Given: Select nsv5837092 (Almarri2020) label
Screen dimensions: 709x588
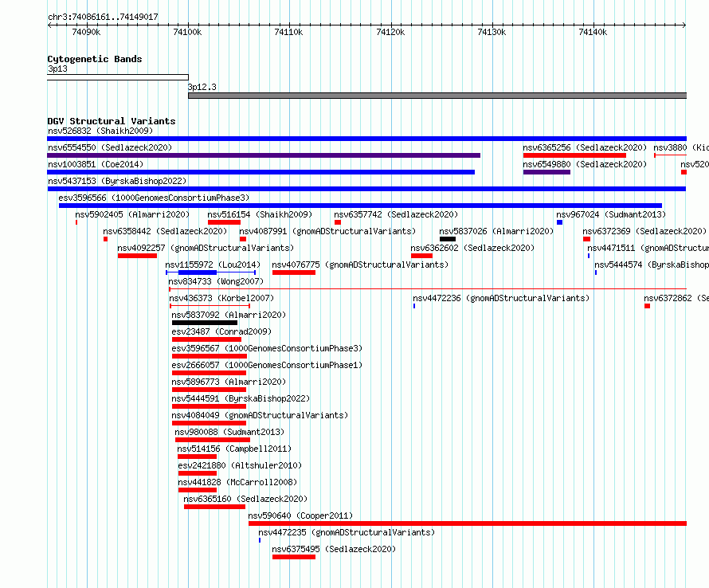Looking at the screenshot, I should pyautogui.click(x=229, y=315).
